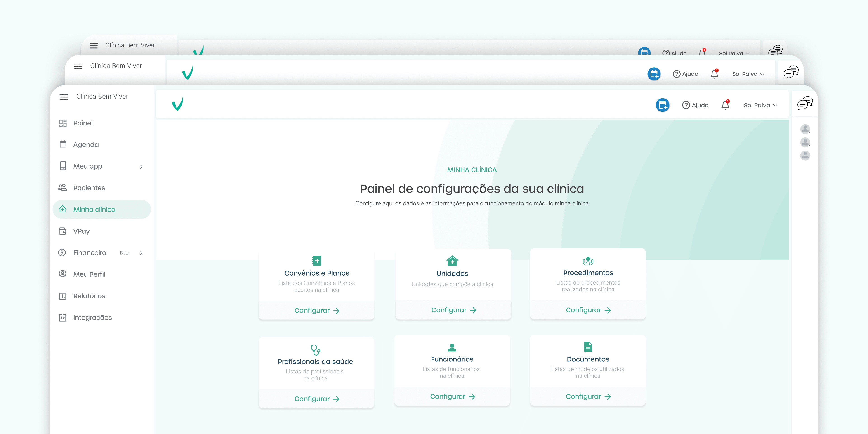Viewport: 868px width, 434px height.
Task: Click the Procedimentos hands icon
Action: click(588, 261)
